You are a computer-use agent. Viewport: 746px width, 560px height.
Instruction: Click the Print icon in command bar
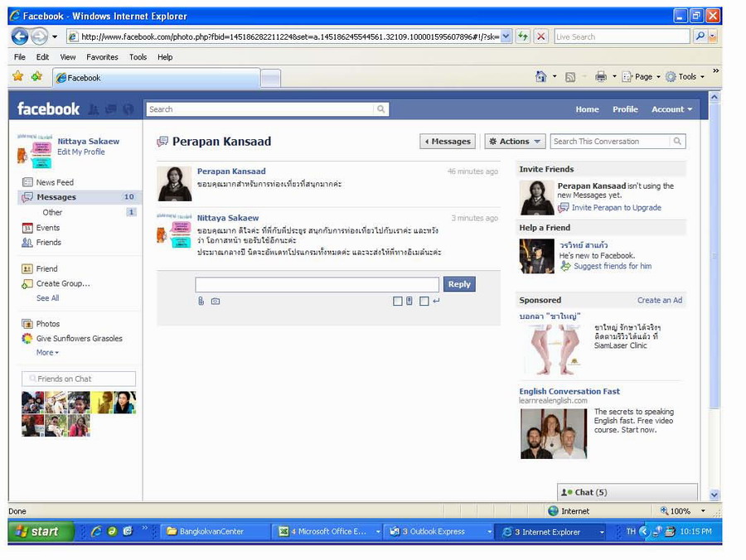click(601, 76)
